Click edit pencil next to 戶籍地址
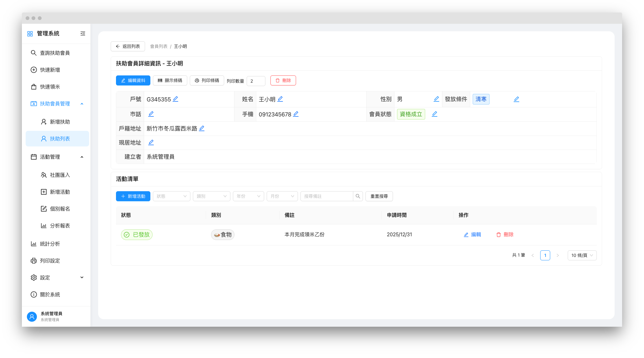 tap(202, 128)
